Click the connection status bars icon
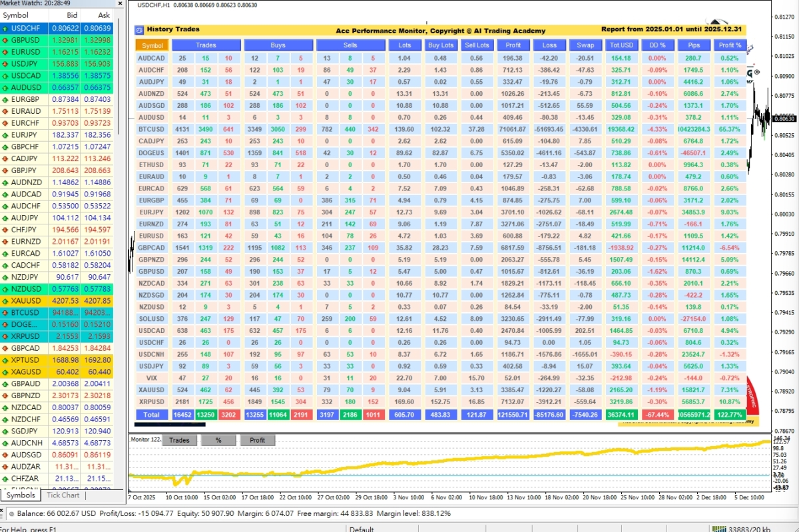Viewport: 799px width, 532px height. [x=719, y=528]
